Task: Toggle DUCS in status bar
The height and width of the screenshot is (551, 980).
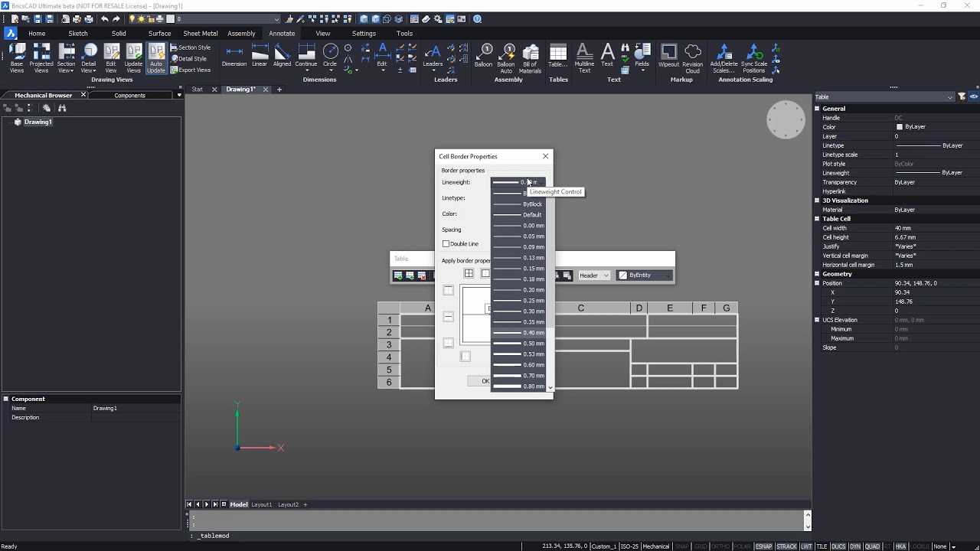Action: [x=838, y=546]
